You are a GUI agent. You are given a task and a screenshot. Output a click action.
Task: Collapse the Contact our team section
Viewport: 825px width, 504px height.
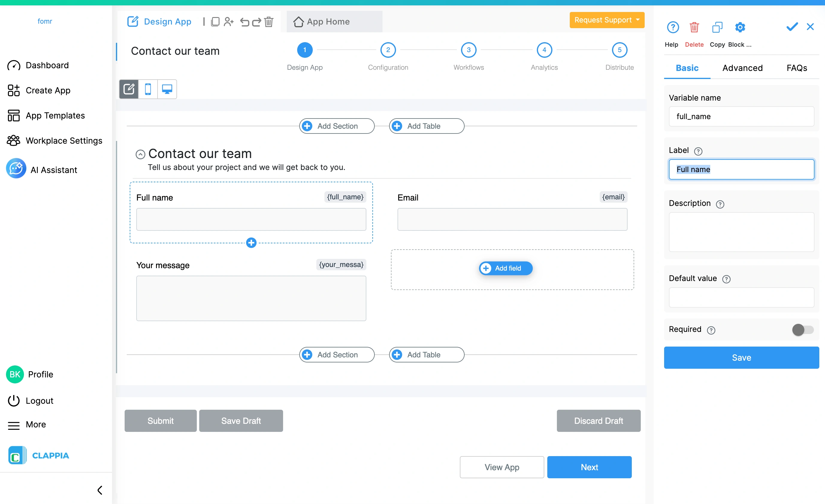pos(140,154)
